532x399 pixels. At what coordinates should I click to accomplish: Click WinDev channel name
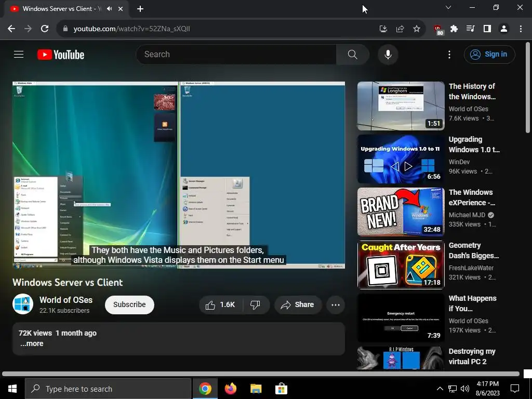tap(459, 162)
